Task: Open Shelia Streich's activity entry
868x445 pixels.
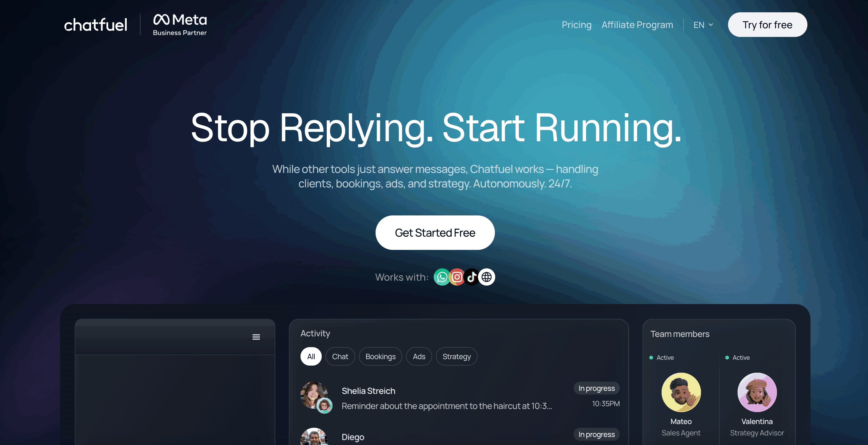Action: click(460, 398)
